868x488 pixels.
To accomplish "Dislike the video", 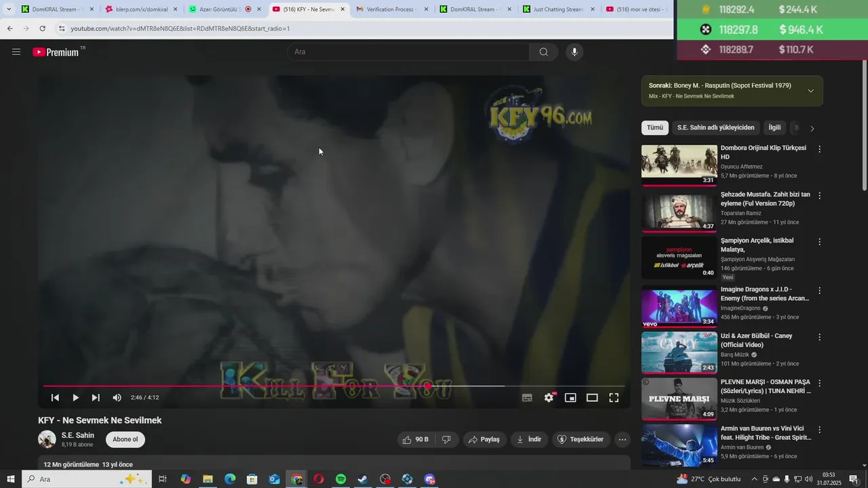I will [x=446, y=440].
